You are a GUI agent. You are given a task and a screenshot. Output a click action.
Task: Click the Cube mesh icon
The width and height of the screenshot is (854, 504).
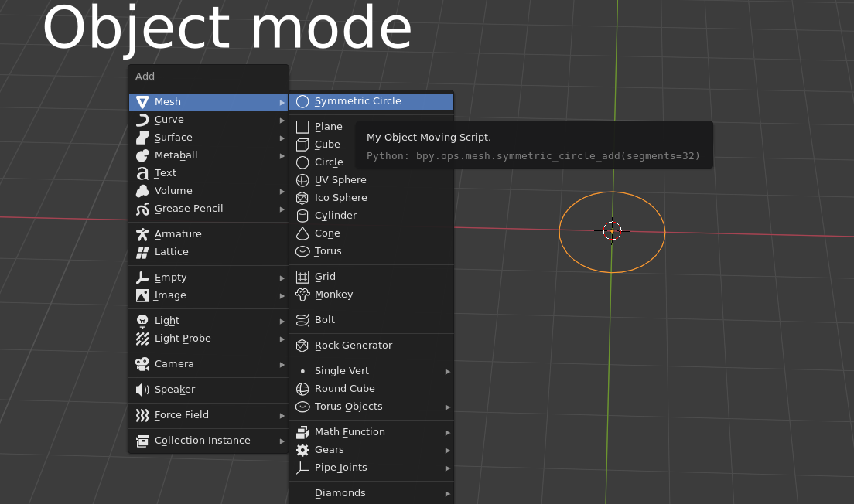(302, 145)
